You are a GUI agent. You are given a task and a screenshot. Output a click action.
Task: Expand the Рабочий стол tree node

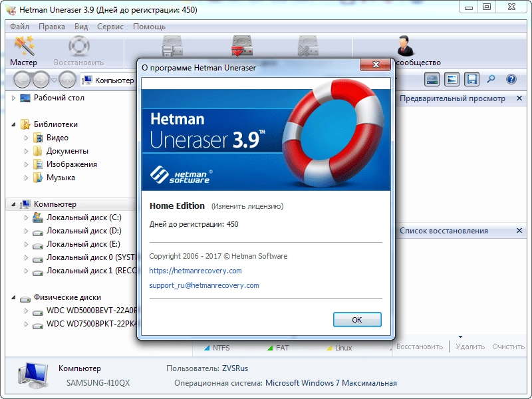(13, 98)
